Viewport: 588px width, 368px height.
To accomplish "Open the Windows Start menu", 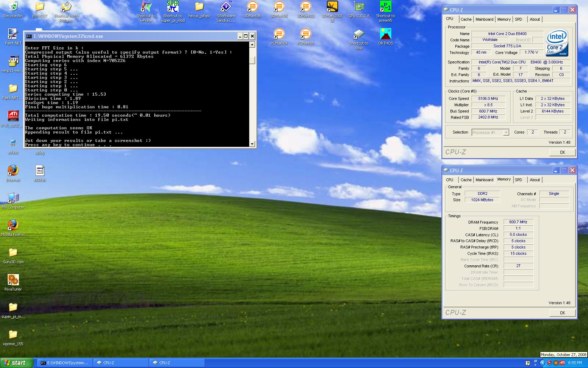I will point(17,363).
